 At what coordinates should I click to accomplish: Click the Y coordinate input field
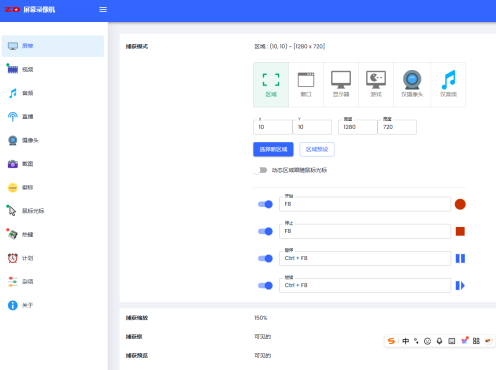click(312, 127)
